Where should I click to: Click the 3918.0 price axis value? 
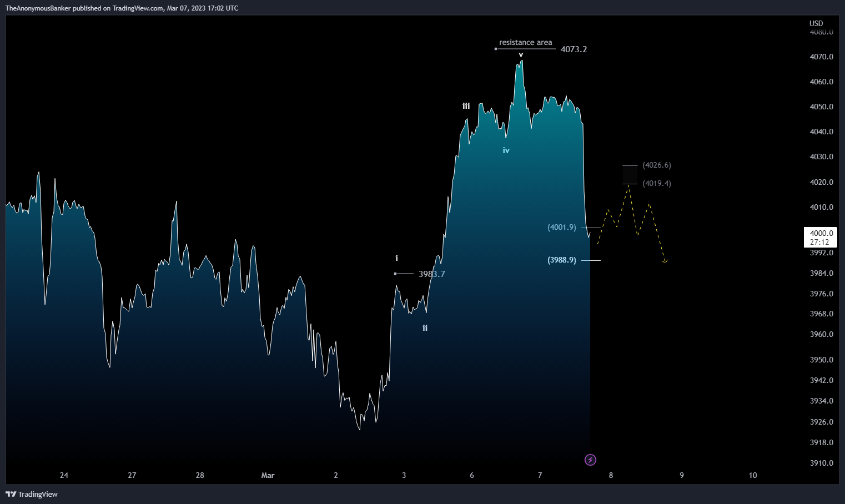click(822, 442)
